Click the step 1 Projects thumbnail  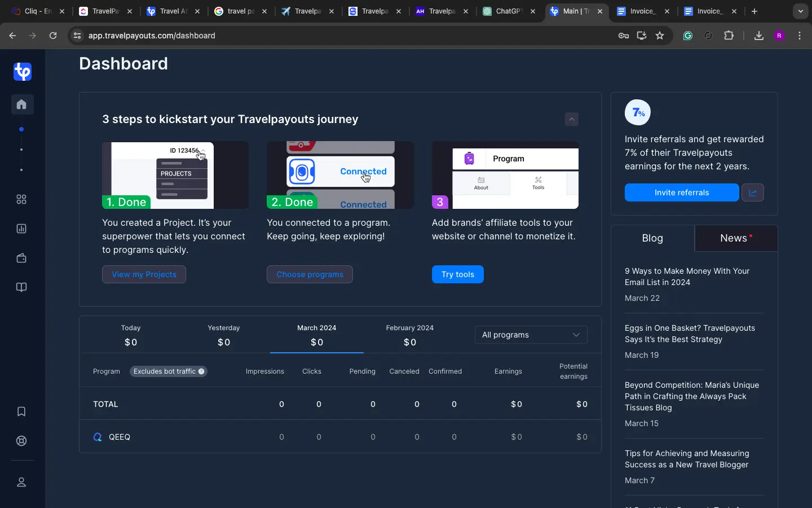click(x=175, y=175)
